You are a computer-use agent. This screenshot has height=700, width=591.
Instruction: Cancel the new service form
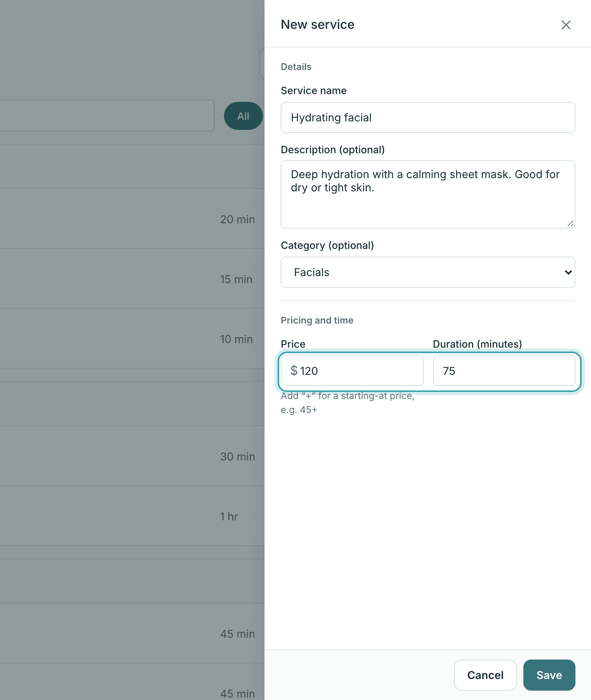click(485, 675)
